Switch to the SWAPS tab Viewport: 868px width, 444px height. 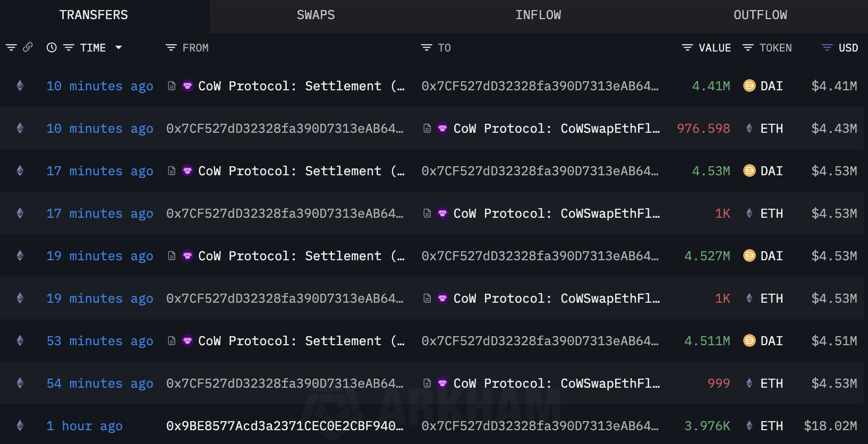(x=316, y=15)
